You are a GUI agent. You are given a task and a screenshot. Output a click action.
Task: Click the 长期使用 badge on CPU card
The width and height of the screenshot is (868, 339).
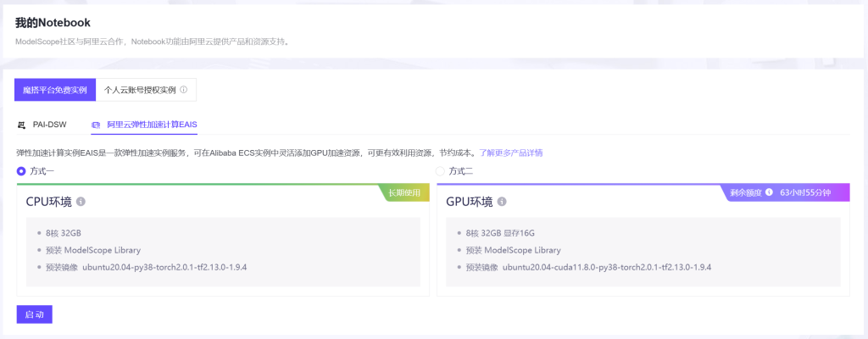click(x=403, y=192)
